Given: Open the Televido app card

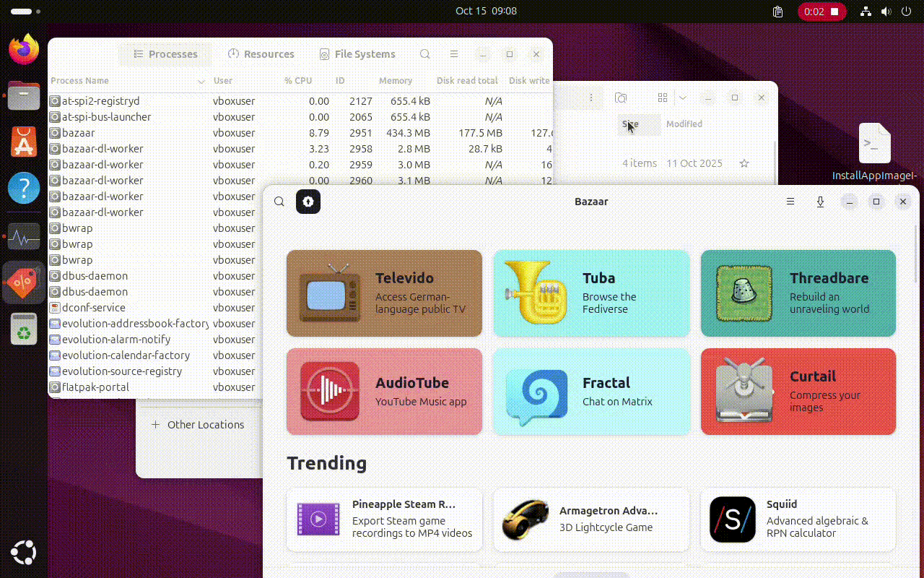Looking at the screenshot, I should (x=384, y=293).
